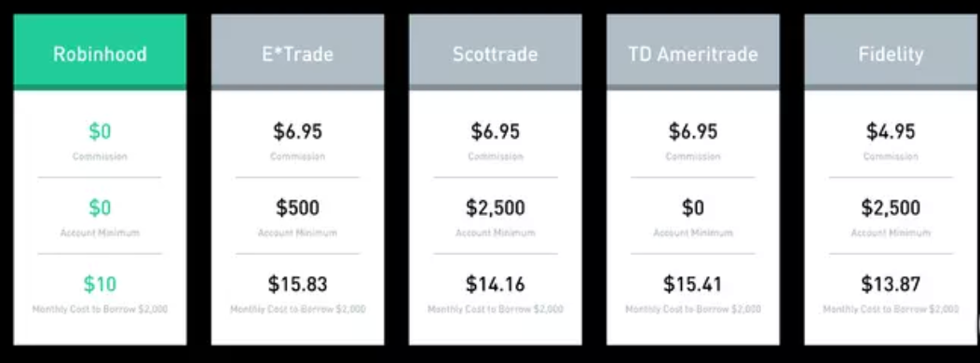Click Robinhood's $0 commission value
The image size is (980, 363).
pos(100,132)
